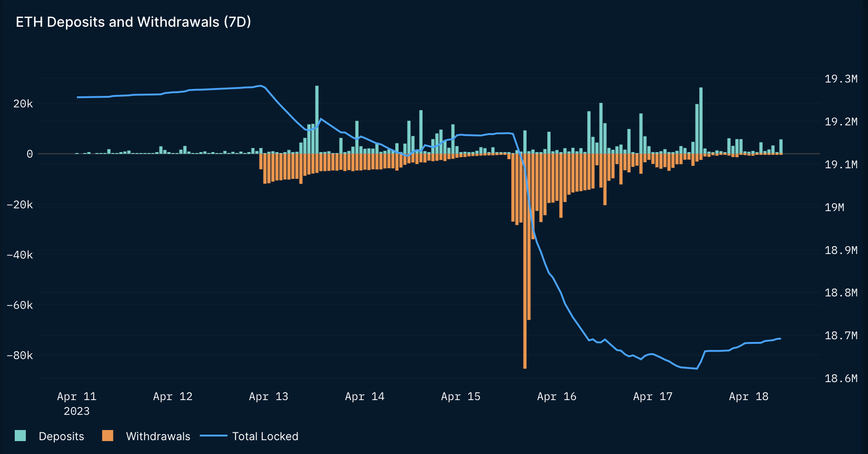Select the largest orange withdrawal bar near -80k
868x454 pixels.
pos(525,261)
